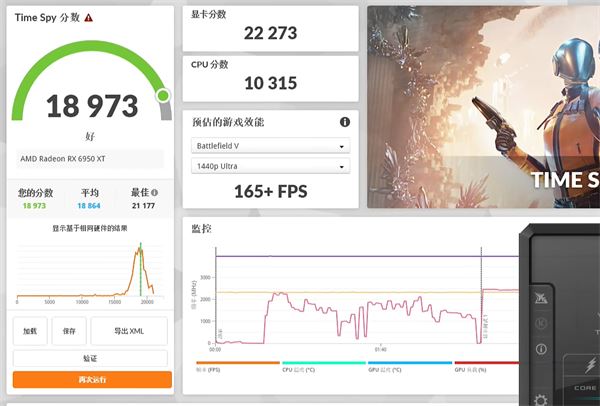Screen dimensions: 600x406
Task: Click the info icon in estimated game performance
Action: [x=345, y=122]
